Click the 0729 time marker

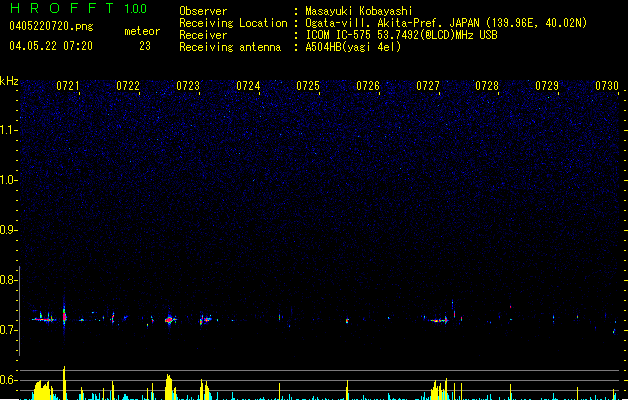point(547,86)
